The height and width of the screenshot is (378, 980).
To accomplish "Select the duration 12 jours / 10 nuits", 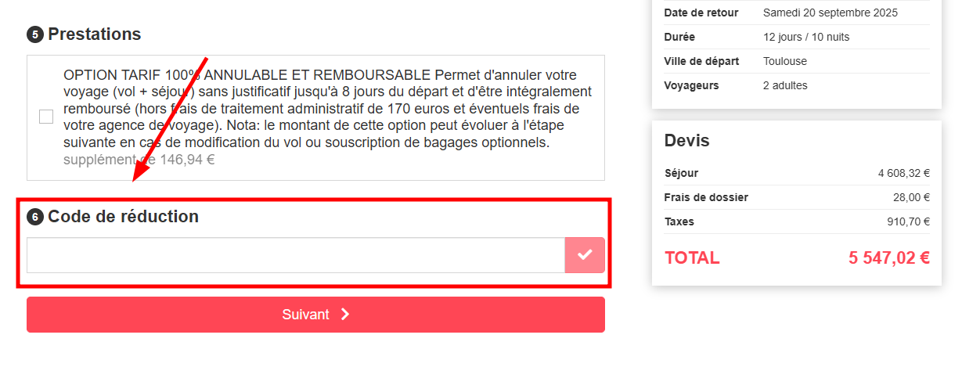I will [x=805, y=37].
